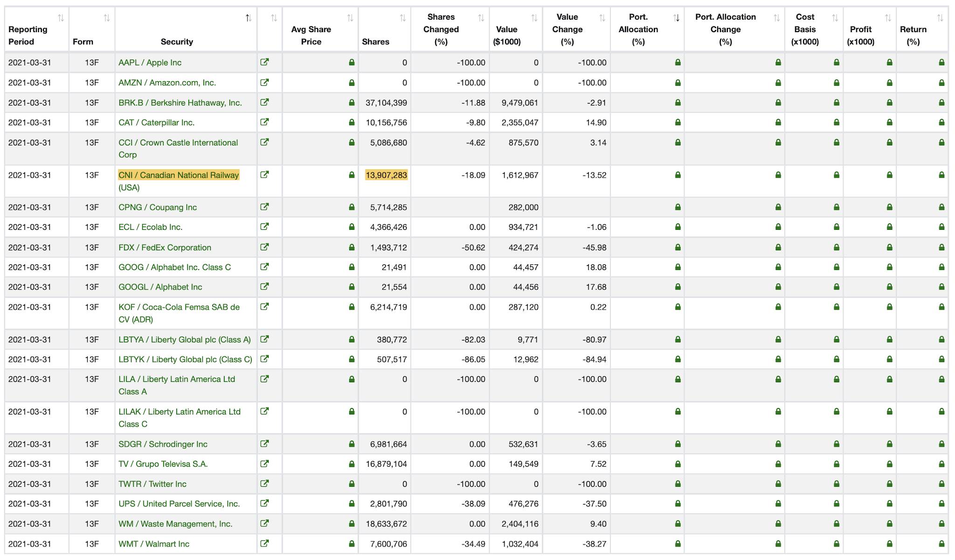Sort table by Return (%) column
Viewport: 955px width, 560px height.
(940, 18)
